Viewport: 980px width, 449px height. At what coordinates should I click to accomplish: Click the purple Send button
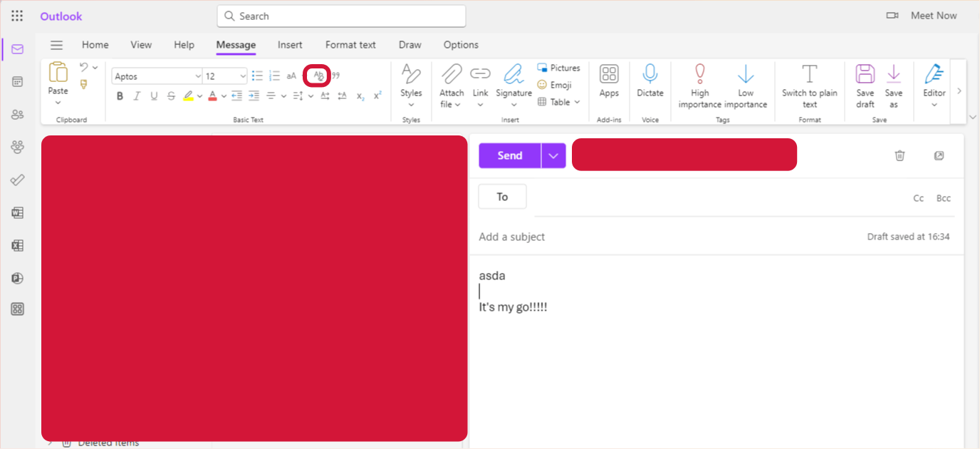[x=509, y=155]
